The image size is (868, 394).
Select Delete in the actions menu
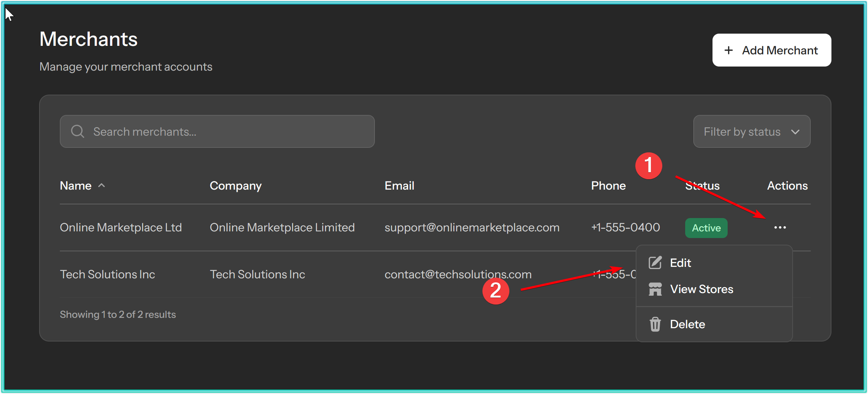click(x=687, y=324)
